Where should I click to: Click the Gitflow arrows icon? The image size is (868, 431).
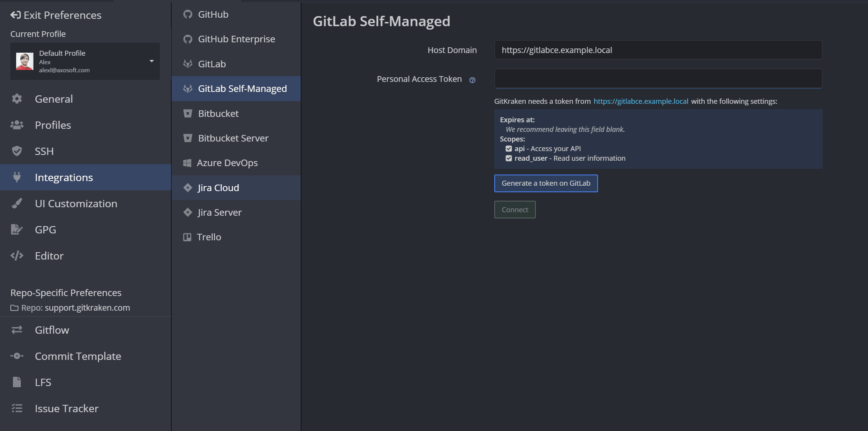17,330
